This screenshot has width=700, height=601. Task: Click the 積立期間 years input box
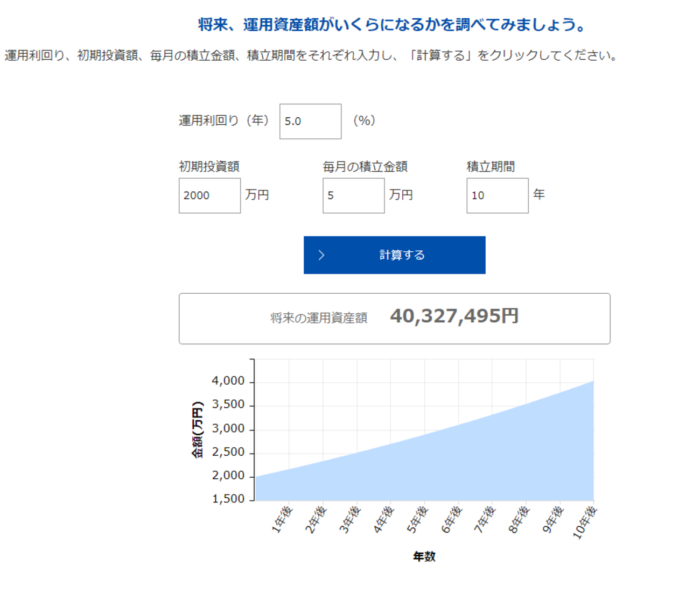497,196
